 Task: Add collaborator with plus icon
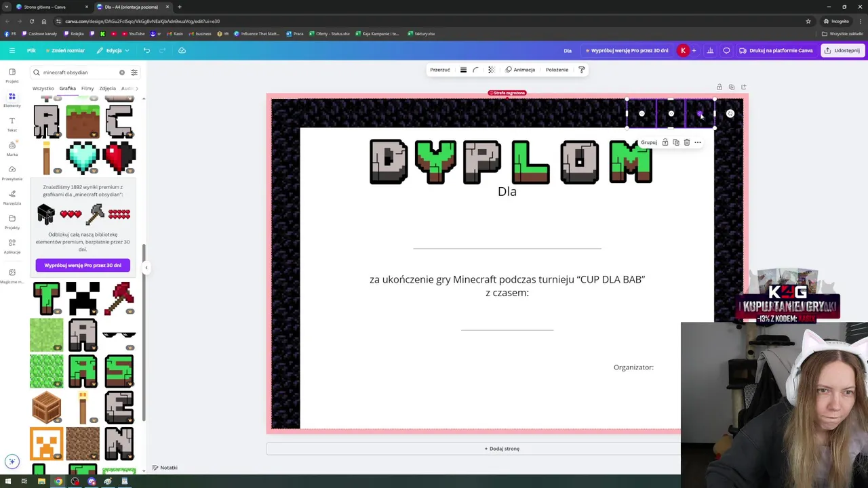coord(694,50)
